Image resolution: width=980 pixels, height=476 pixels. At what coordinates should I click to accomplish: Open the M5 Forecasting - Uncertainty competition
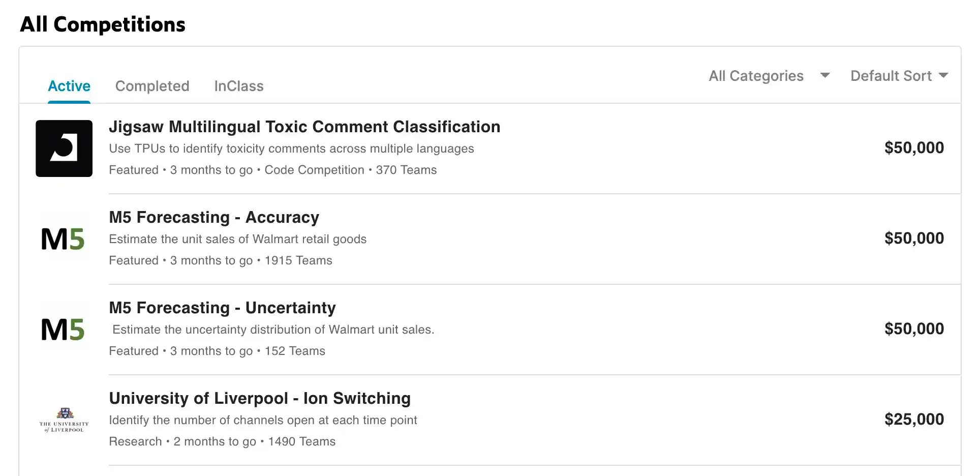(222, 308)
